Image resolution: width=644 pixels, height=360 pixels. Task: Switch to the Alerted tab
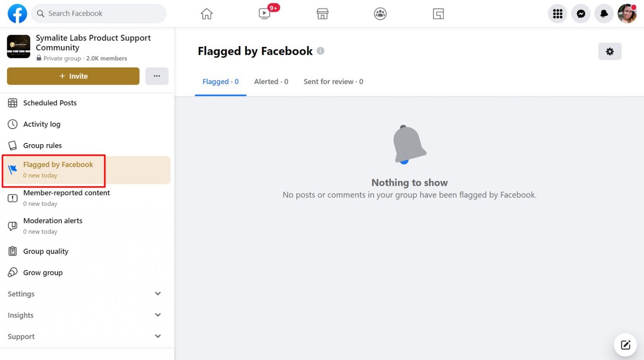pyautogui.click(x=271, y=81)
